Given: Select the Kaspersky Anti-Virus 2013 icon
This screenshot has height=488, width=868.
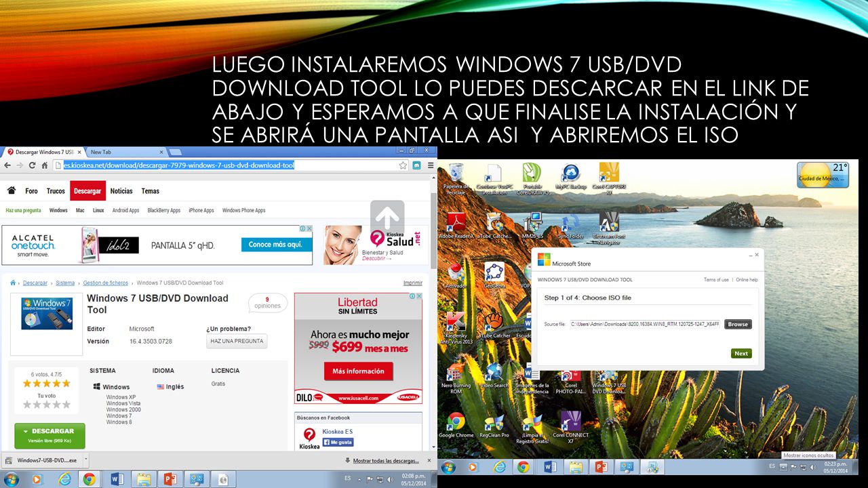Looking at the screenshot, I should (456, 328).
